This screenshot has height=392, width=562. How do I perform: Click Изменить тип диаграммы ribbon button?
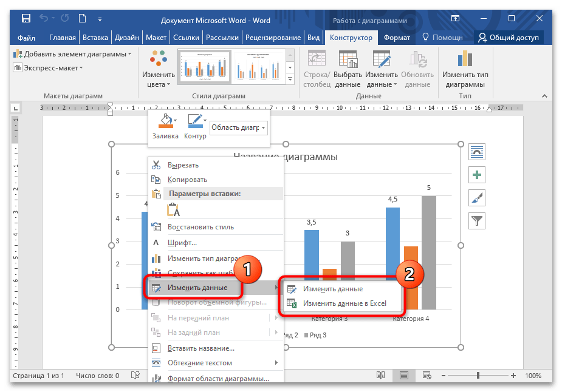[x=465, y=69]
